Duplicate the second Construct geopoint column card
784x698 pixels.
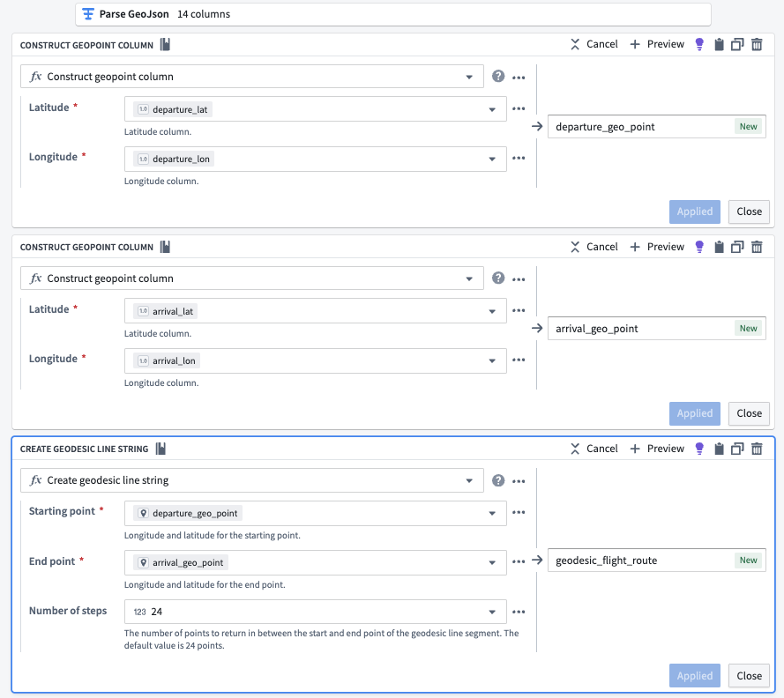737,247
